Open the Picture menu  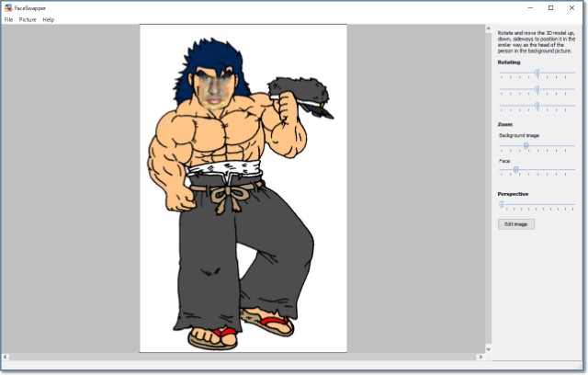[x=28, y=19]
